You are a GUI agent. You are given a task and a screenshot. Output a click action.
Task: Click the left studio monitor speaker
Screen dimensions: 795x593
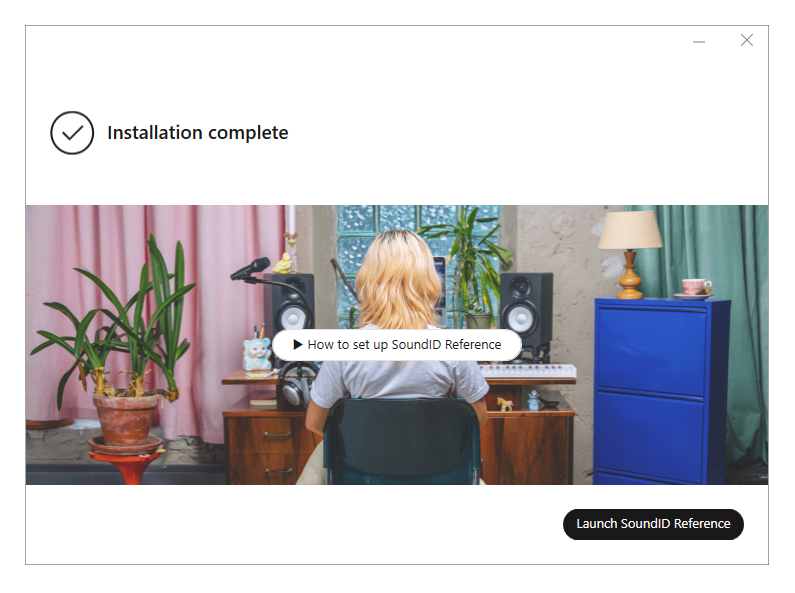[x=289, y=304]
